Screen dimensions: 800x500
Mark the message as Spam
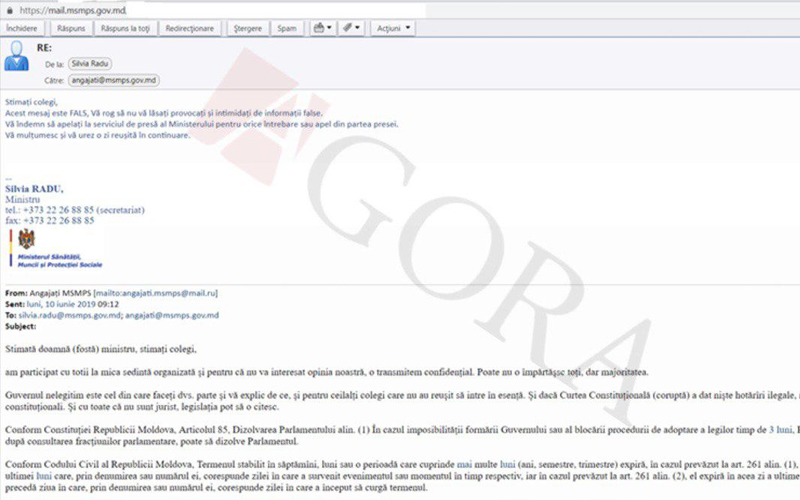286,28
